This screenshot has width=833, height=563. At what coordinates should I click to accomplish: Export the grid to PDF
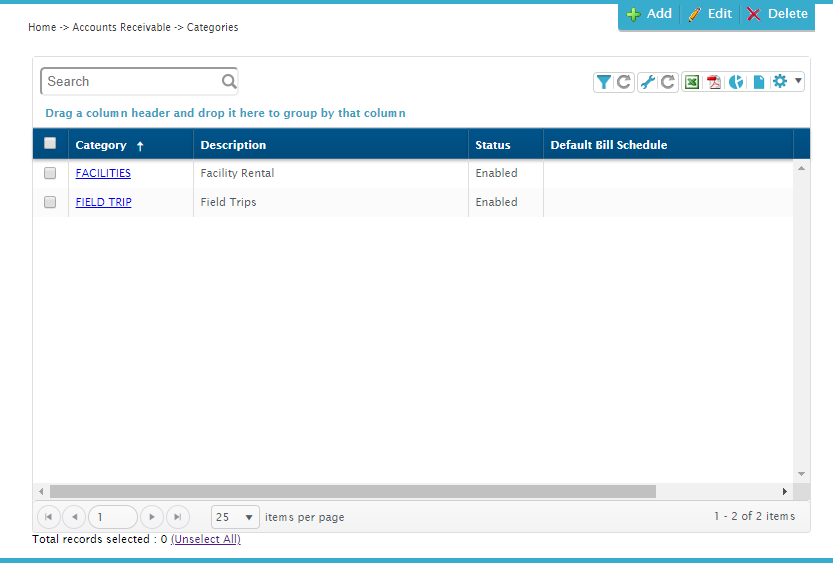click(x=714, y=82)
